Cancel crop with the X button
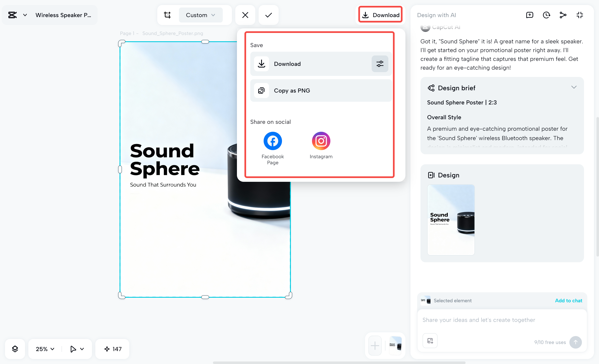This screenshot has width=599, height=364. pos(245,15)
